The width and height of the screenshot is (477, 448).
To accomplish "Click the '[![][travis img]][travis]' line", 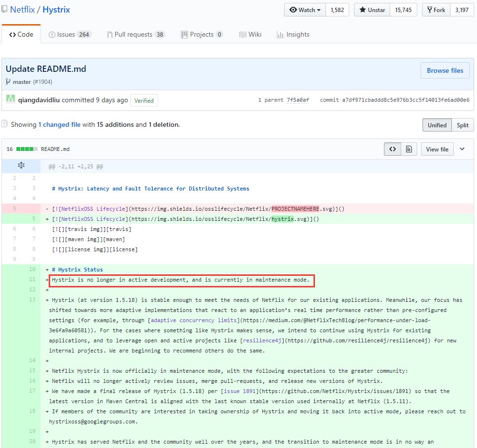I will coord(92,230).
